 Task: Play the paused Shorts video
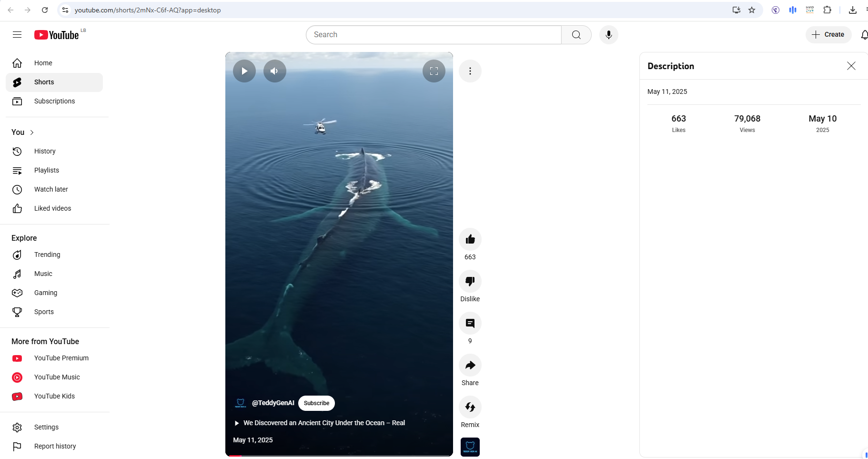click(x=244, y=71)
